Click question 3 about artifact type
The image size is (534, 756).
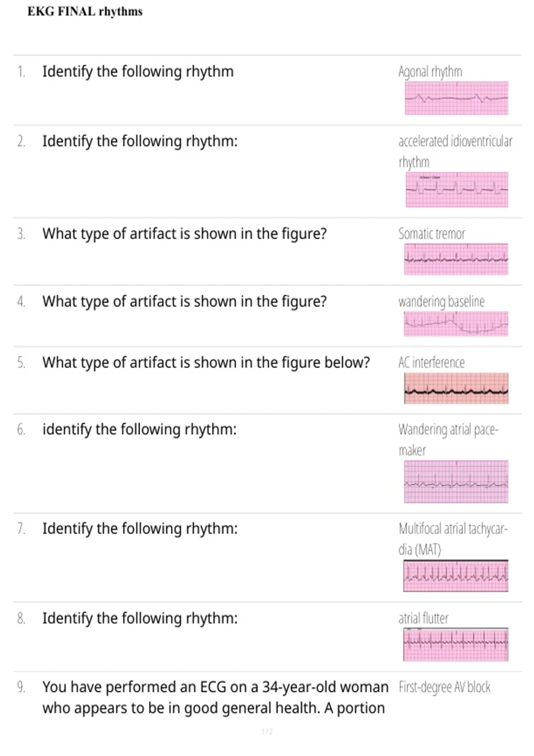[185, 233]
